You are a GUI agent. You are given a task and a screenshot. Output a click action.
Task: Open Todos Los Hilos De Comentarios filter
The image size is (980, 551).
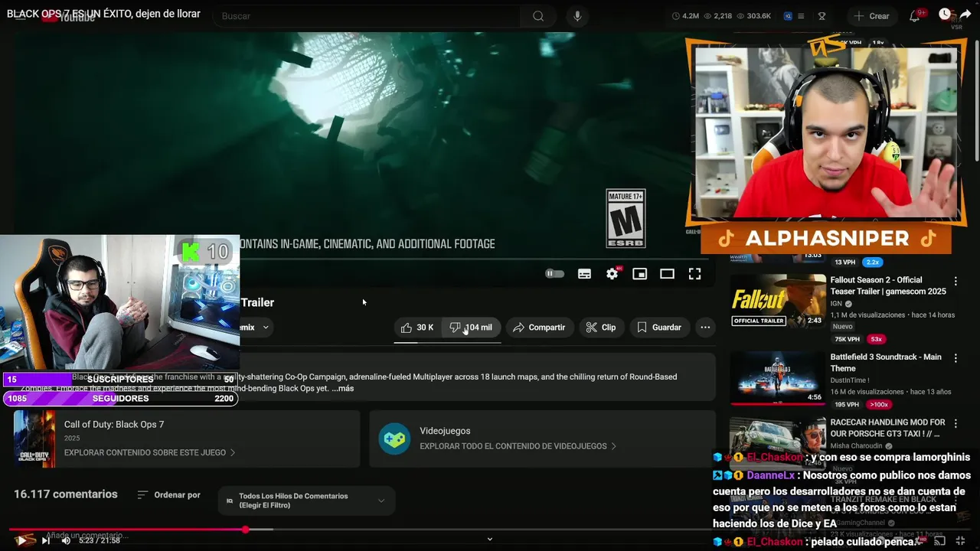tap(306, 500)
